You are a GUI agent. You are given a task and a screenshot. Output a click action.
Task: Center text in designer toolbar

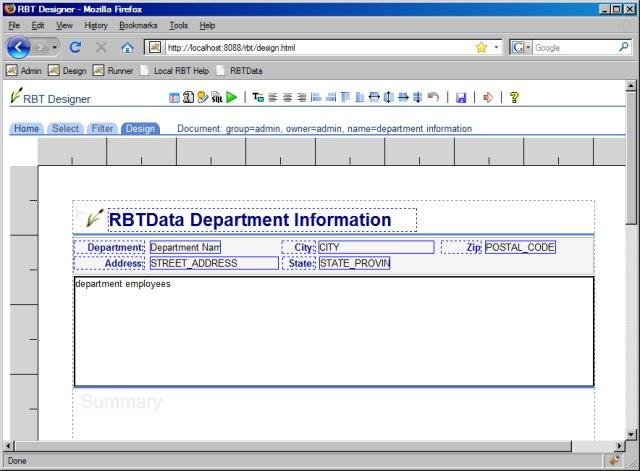click(x=287, y=98)
